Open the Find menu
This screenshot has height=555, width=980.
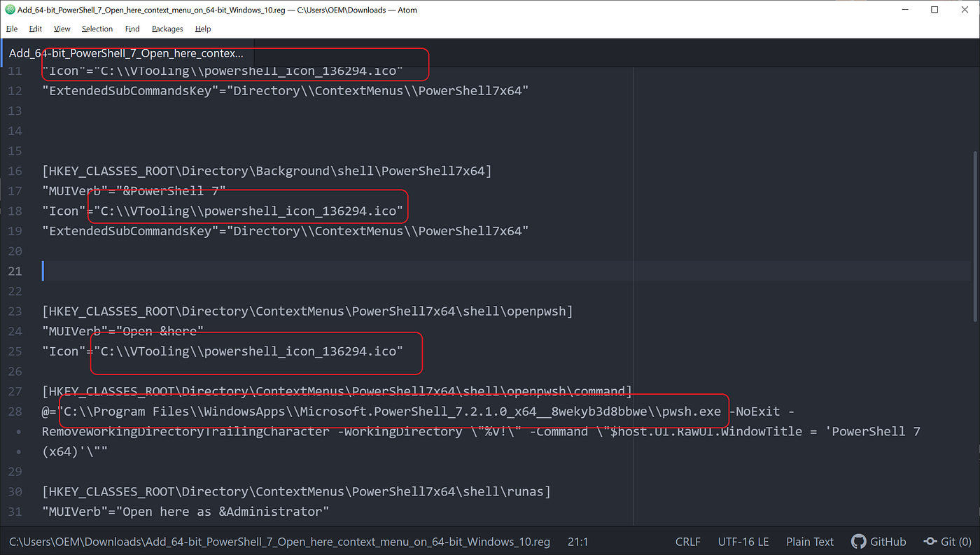click(132, 29)
